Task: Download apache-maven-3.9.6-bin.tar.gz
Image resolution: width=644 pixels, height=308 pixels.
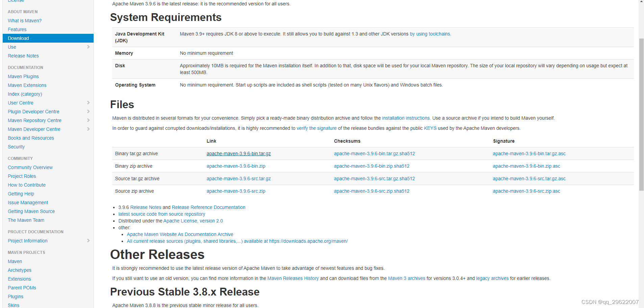Action: 239,153
